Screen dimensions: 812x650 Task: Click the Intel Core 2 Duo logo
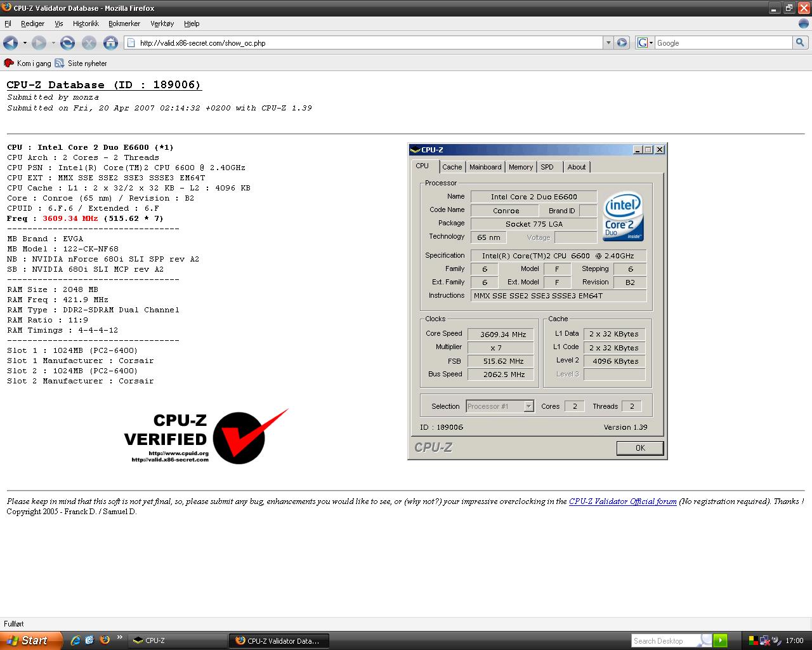pyautogui.click(x=623, y=216)
